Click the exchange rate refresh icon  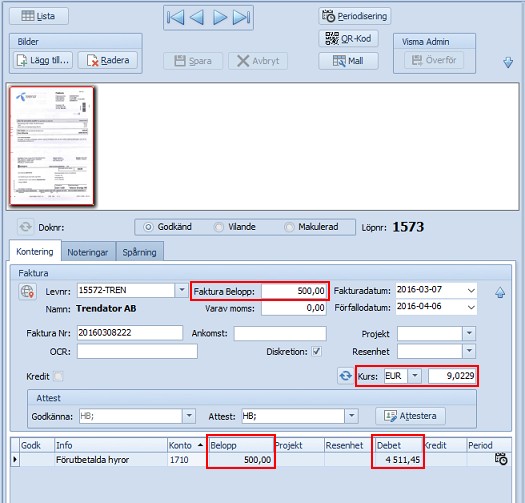click(346, 376)
